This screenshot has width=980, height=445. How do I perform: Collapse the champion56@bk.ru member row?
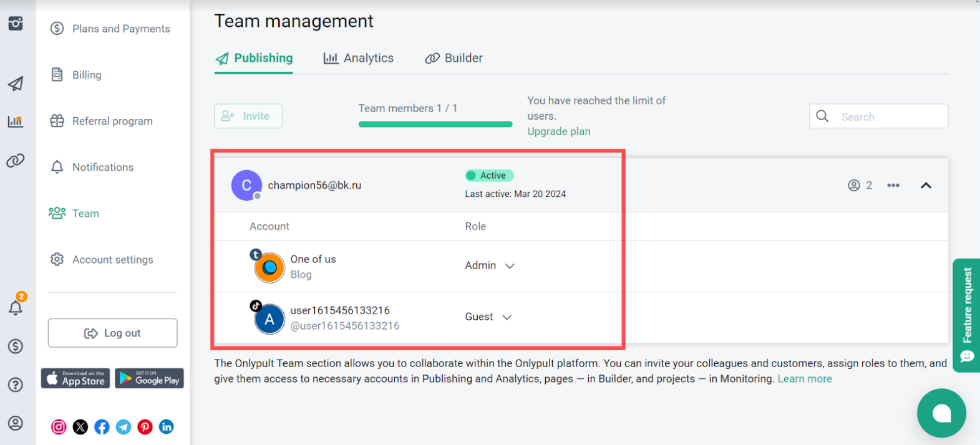click(x=926, y=185)
